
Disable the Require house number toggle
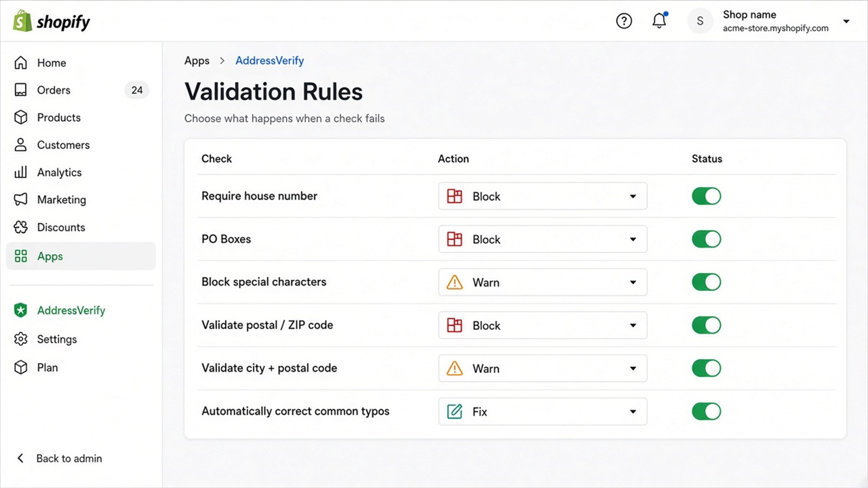(x=706, y=196)
